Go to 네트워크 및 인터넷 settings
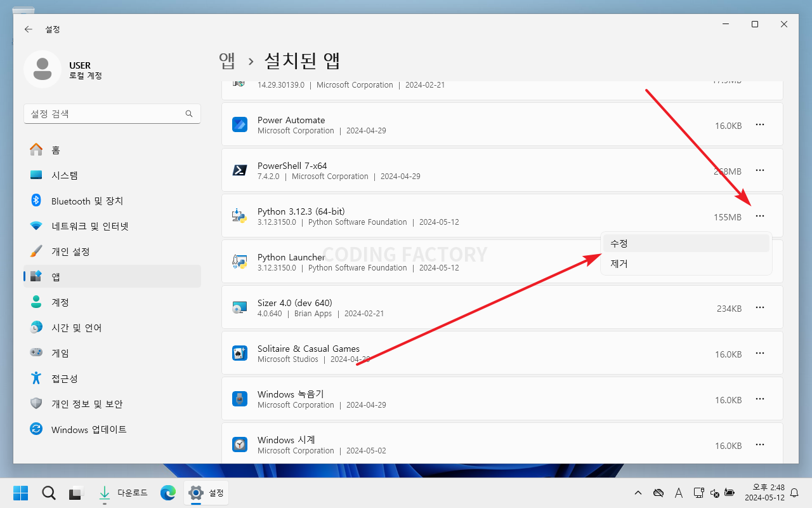Image resolution: width=812 pixels, height=508 pixels. (89, 226)
